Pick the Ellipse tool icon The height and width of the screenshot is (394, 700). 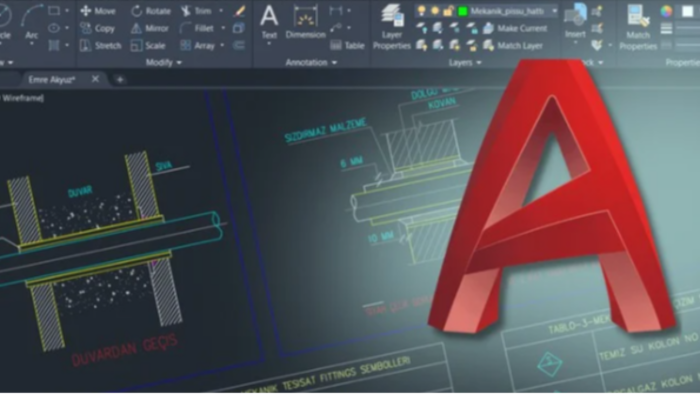click(x=54, y=28)
